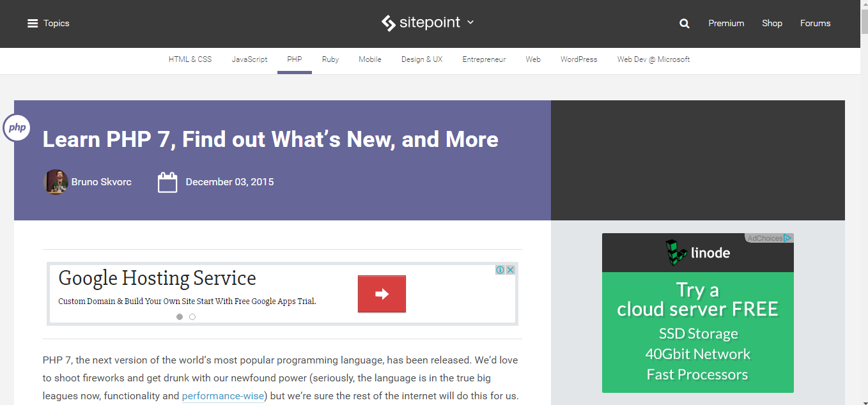Open the Linode cloud server FREE ad
Screen dimensions: 868x405
coord(698,332)
